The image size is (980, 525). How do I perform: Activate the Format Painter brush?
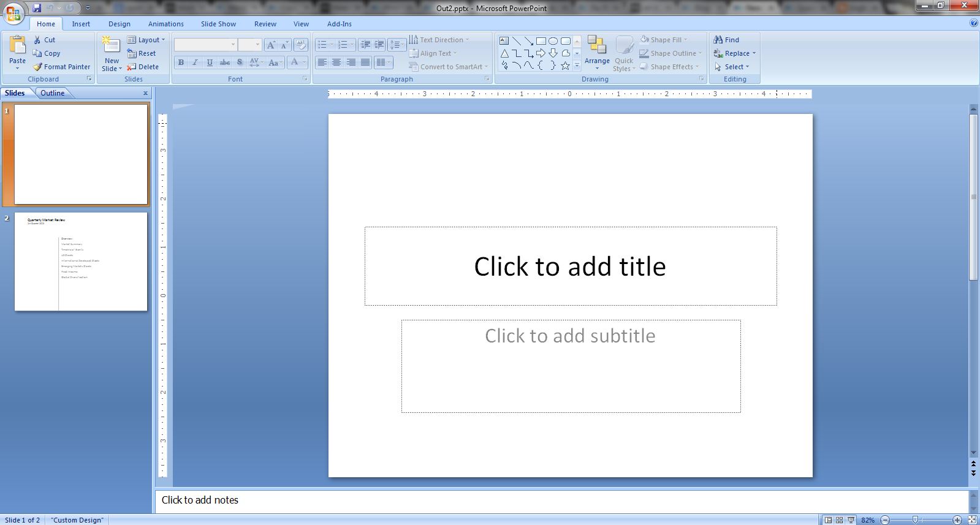point(62,67)
